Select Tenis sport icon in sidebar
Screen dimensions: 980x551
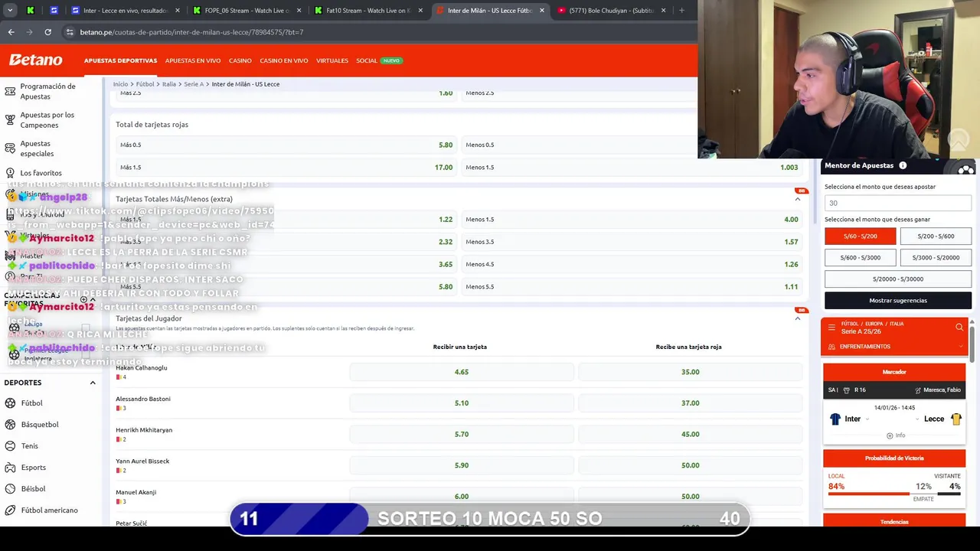[10, 446]
